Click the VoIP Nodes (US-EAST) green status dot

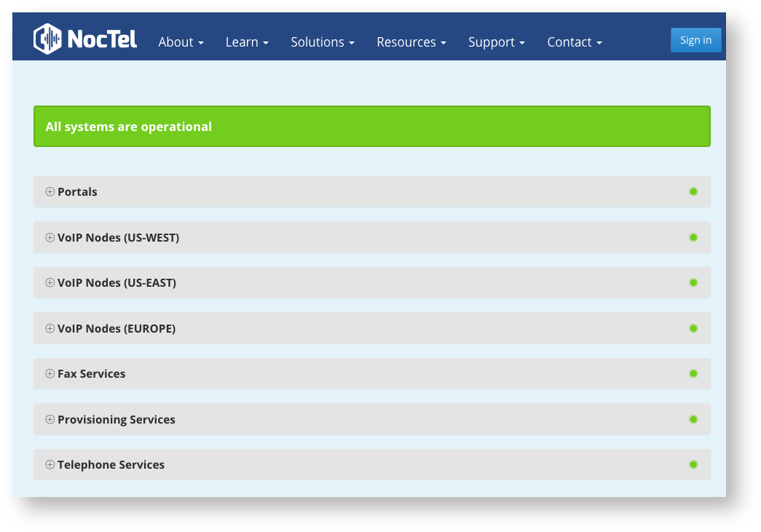[693, 282]
